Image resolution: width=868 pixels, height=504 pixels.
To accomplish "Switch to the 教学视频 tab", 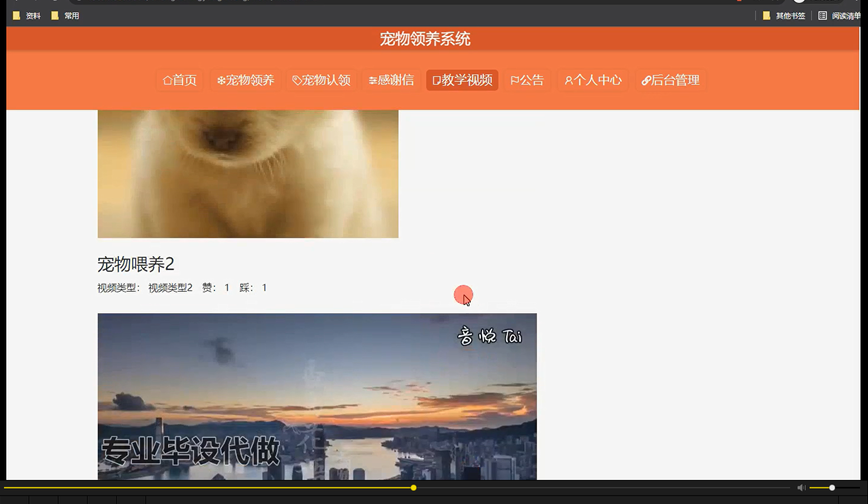I will point(462,80).
